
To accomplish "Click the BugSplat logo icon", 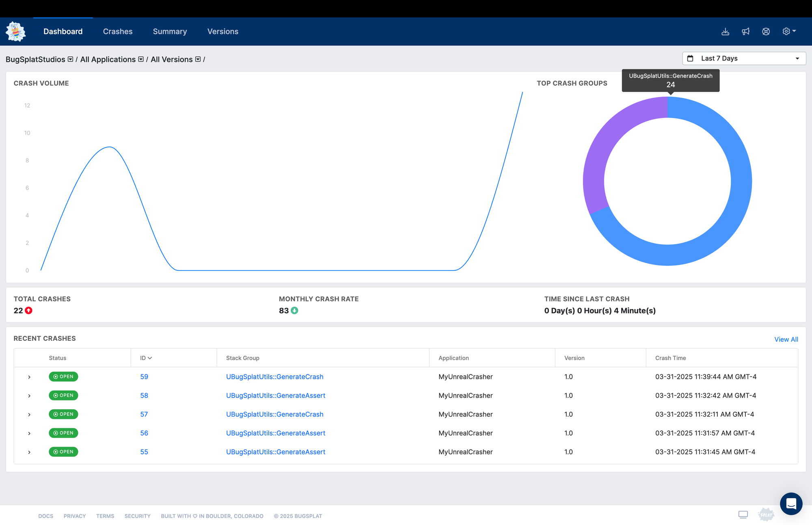I will [16, 31].
